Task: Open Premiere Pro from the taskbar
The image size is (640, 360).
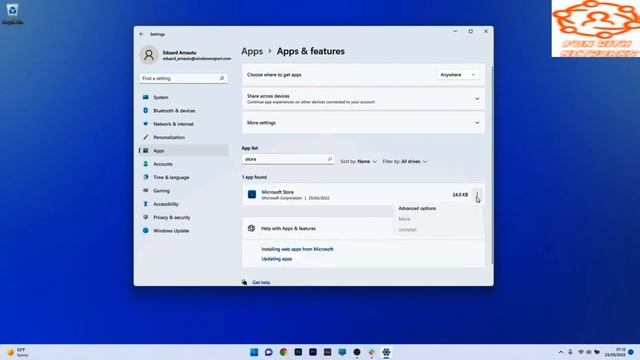Action: click(313, 352)
